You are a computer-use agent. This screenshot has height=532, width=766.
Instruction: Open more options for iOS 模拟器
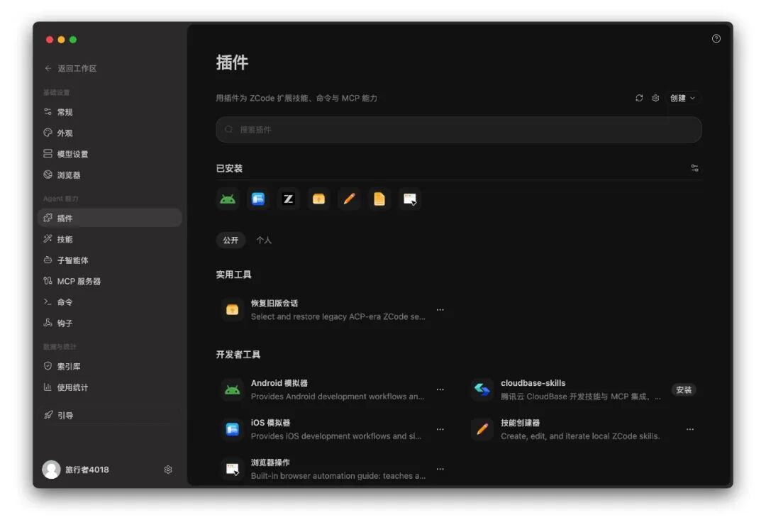click(440, 429)
